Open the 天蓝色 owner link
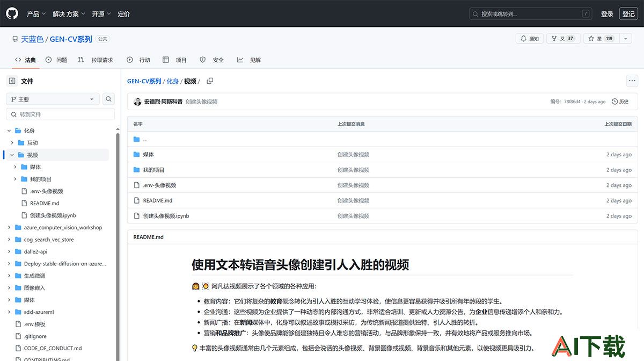Image resolution: width=644 pixels, height=361 pixels. click(x=32, y=39)
